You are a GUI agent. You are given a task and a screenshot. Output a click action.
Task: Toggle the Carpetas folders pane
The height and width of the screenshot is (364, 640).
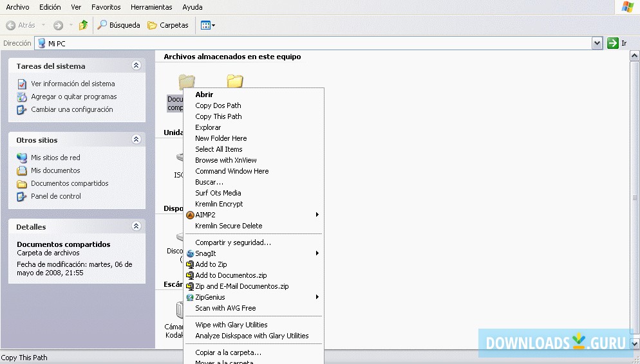pyautogui.click(x=168, y=25)
